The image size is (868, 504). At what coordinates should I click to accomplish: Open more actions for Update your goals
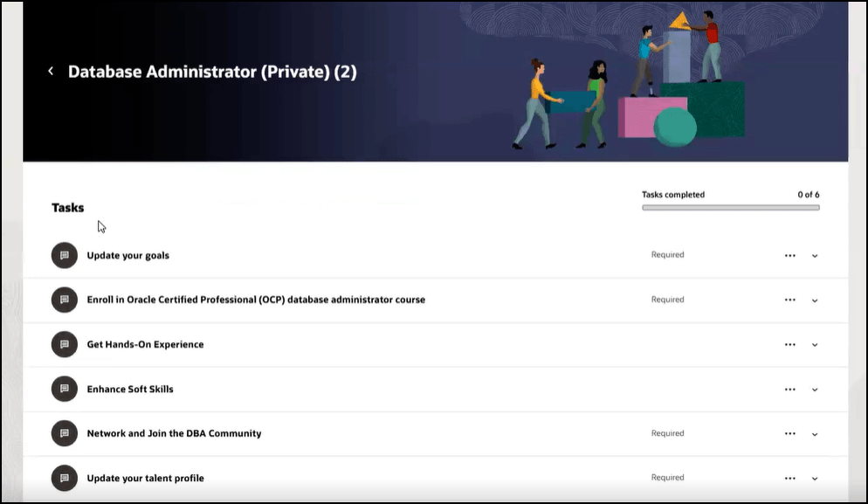coord(790,256)
